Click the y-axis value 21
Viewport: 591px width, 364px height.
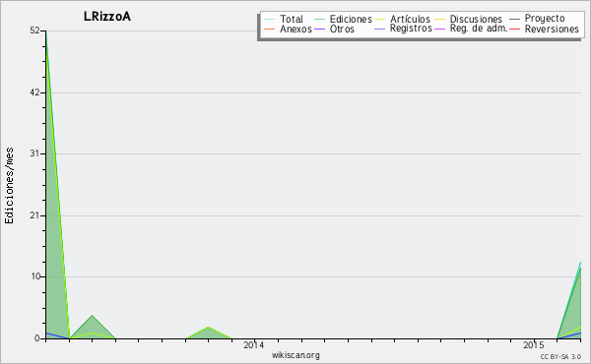(34, 215)
